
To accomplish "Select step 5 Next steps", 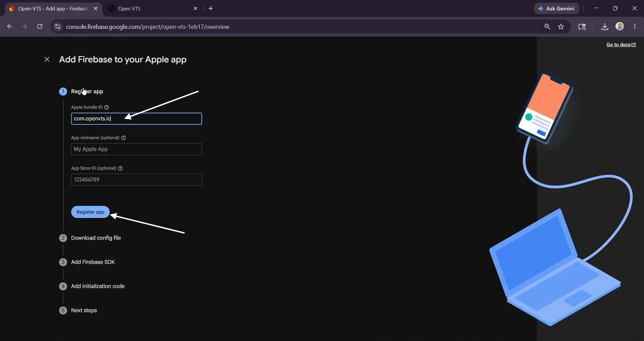I will pyautogui.click(x=84, y=310).
